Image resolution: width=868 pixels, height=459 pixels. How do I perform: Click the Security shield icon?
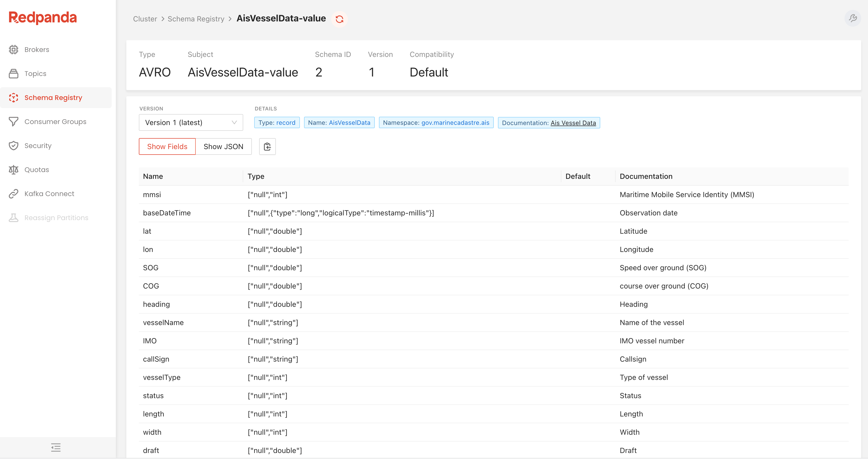coord(14,146)
